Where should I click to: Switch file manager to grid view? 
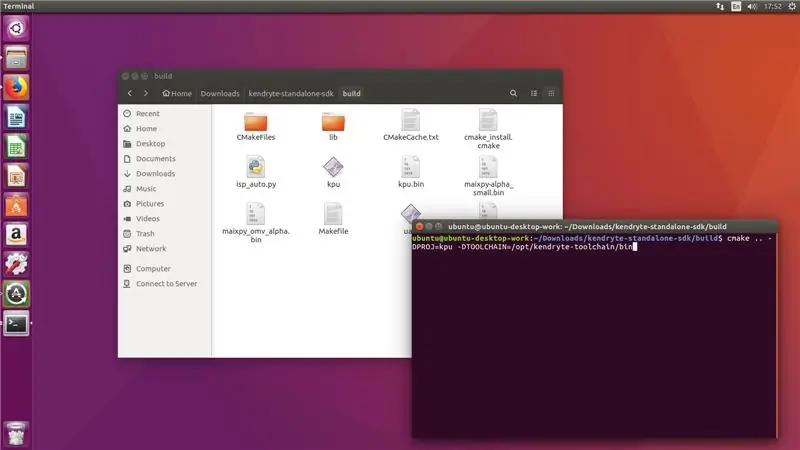551,93
